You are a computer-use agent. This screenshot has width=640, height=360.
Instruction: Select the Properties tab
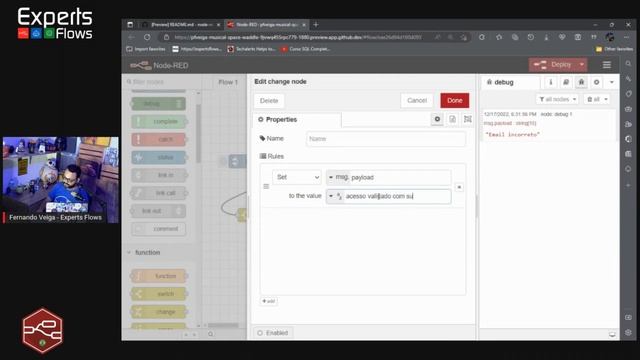pyautogui.click(x=297, y=120)
